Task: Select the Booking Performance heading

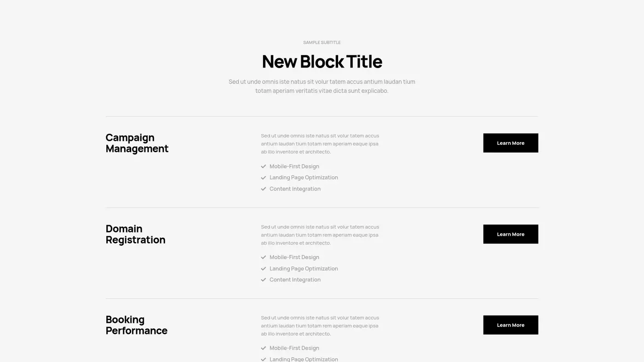Action: (x=136, y=325)
